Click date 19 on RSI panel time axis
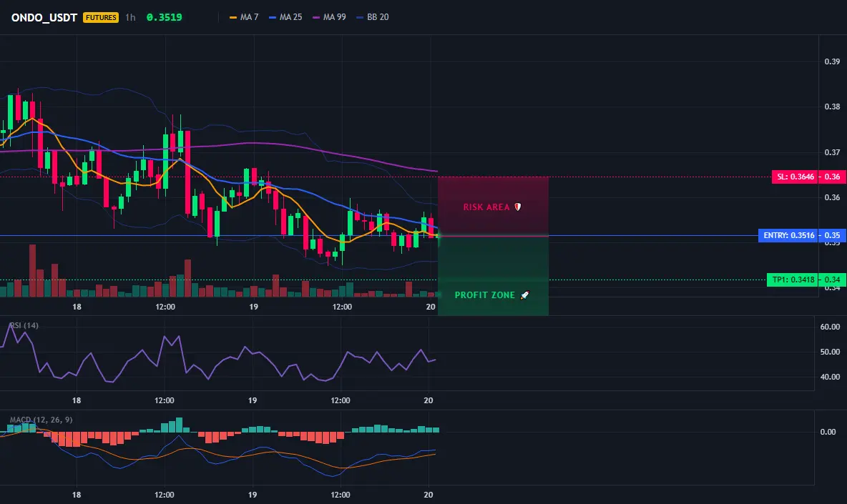 pyautogui.click(x=253, y=400)
